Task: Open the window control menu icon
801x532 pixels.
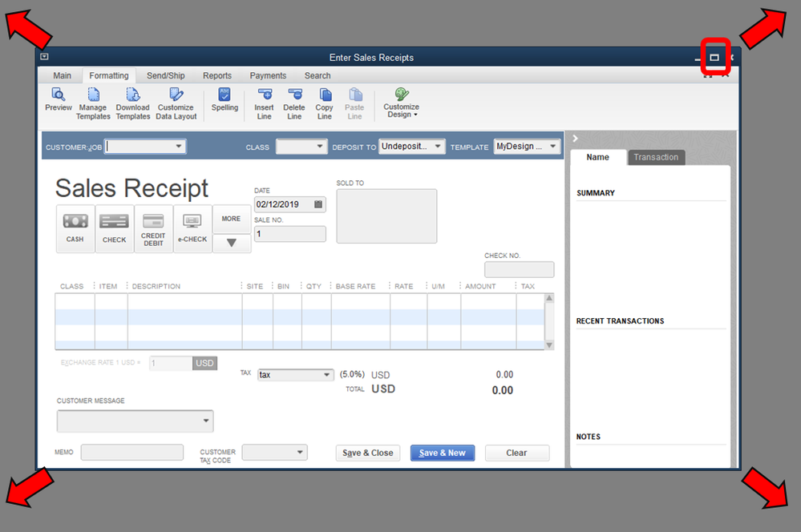Action: pyautogui.click(x=44, y=57)
